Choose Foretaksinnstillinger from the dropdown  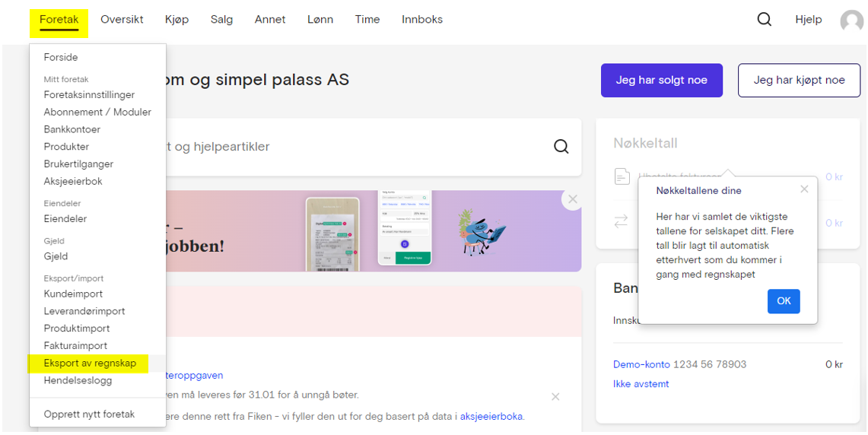pyautogui.click(x=89, y=95)
